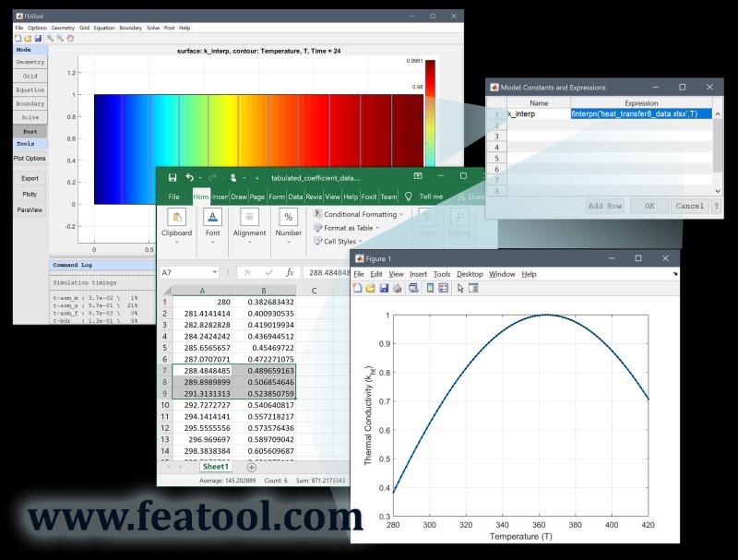The width and height of the screenshot is (738, 560).
Task: Open Sheet1 tab in Excel
Action: (215, 467)
